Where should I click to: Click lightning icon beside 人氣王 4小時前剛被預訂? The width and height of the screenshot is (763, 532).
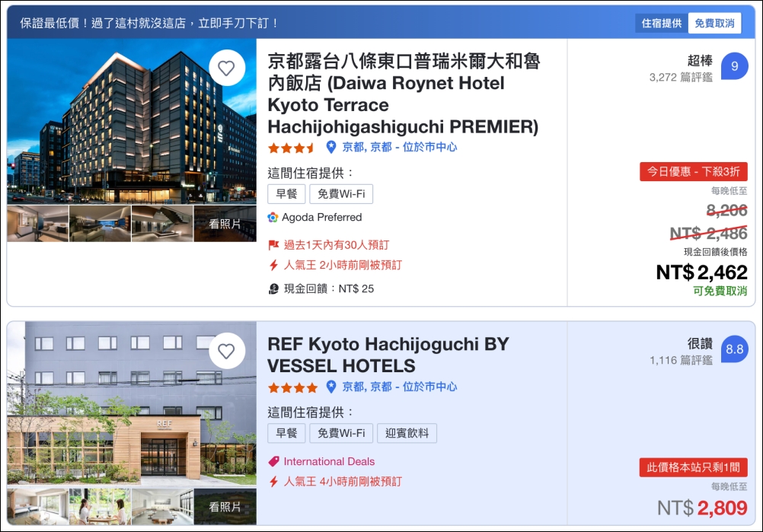point(273,482)
